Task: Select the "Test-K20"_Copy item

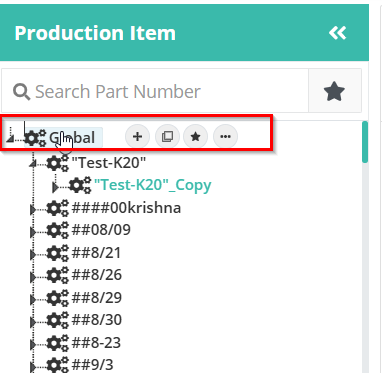Action: coord(153,185)
